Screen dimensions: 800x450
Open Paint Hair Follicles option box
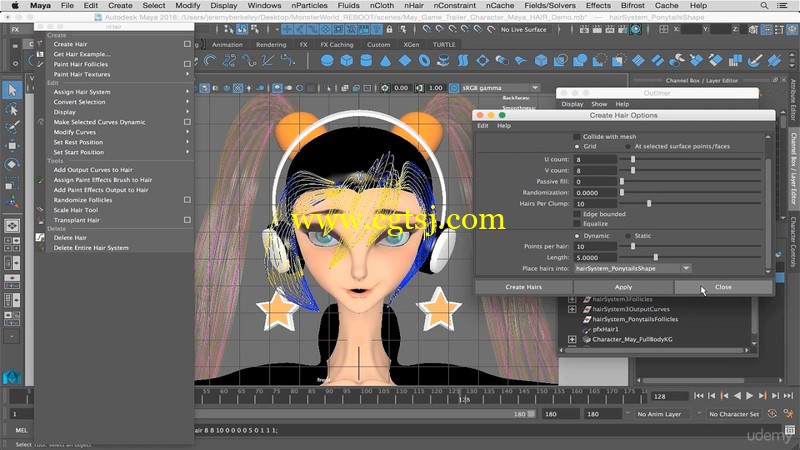[187, 64]
